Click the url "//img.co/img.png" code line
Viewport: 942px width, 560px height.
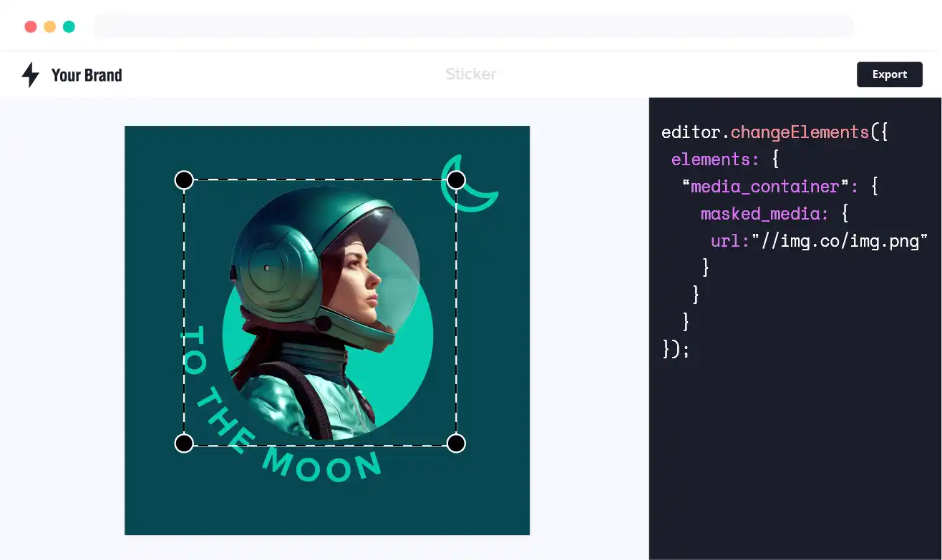coord(819,240)
